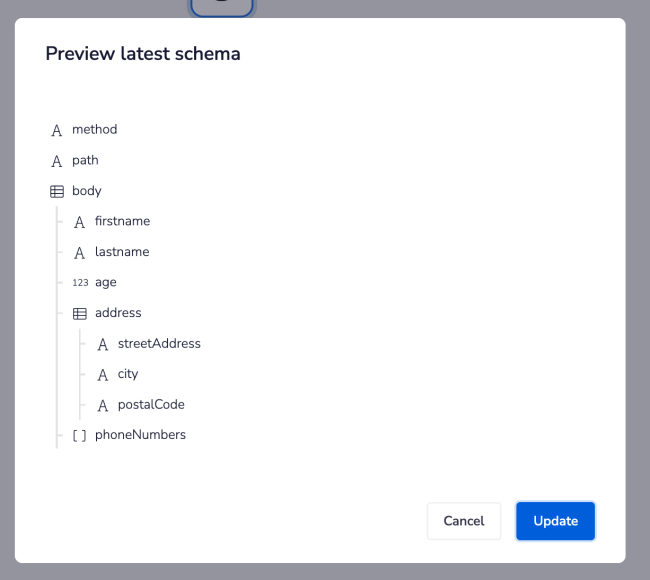Viewport: 650px width, 580px height.
Task: Click the text icon next to lastname
Action: pyautogui.click(x=80, y=253)
